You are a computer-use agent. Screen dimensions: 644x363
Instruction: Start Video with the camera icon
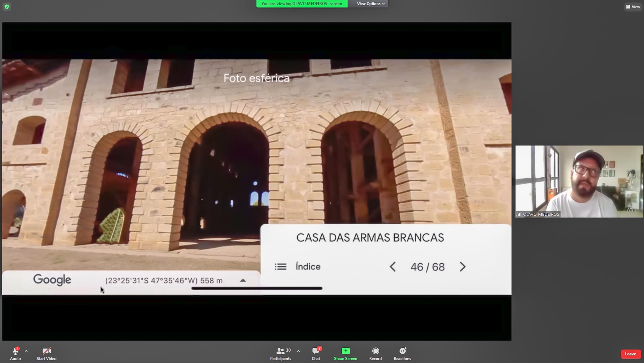click(x=46, y=351)
